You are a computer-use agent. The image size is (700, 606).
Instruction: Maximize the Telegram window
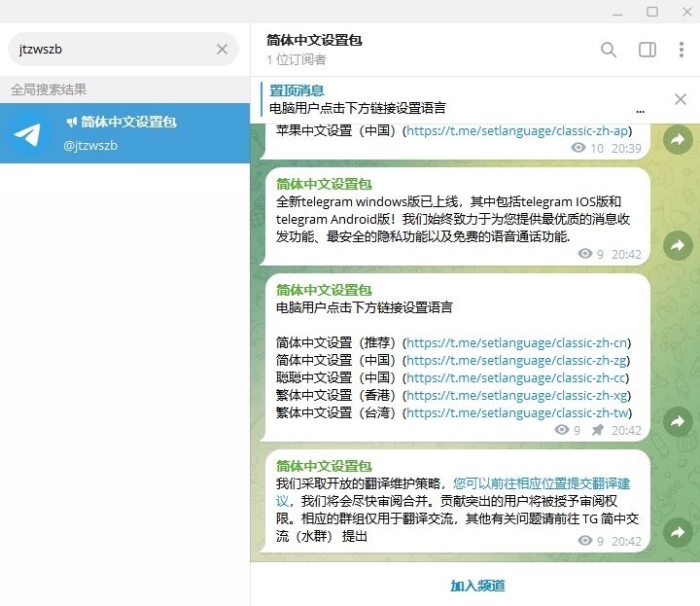[652, 12]
